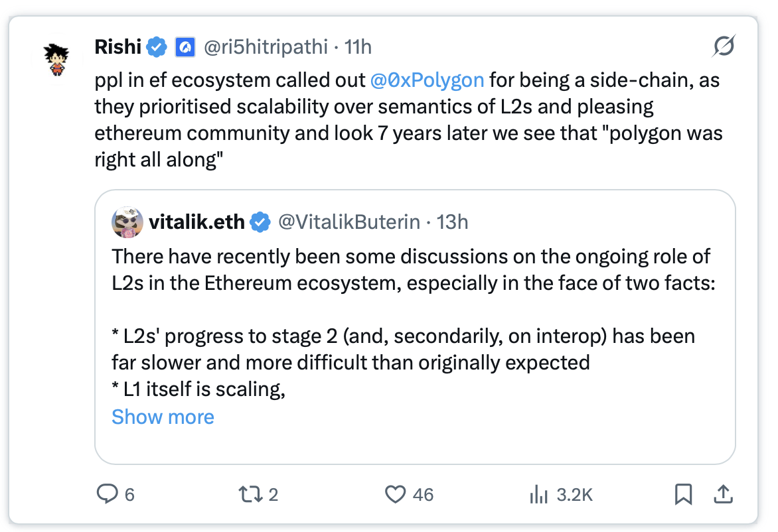The width and height of the screenshot is (778, 532).
Task: Open the view analytics bar chart icon
Action: pos(538,494)
